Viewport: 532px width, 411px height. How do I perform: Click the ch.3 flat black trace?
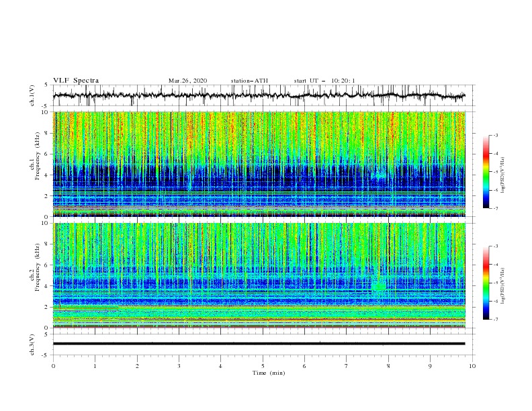click(x=259, y=344)
